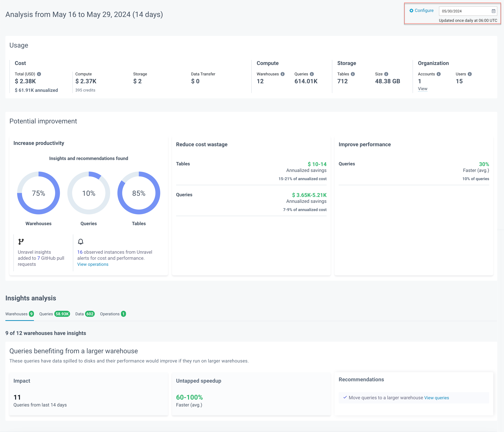
Task: Click info icon next to Accounts
Action: 438,74
